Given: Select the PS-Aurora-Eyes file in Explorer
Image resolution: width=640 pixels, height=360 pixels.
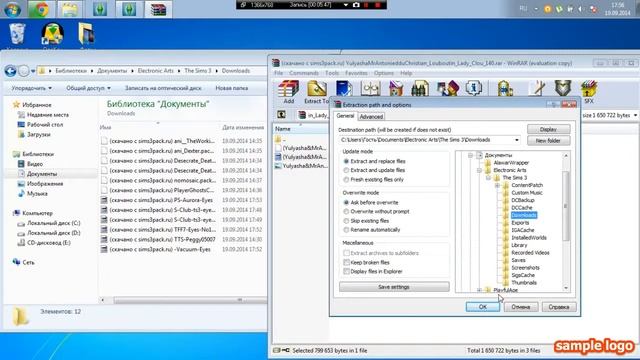Looking at the screenshot, I should [161, 200].
